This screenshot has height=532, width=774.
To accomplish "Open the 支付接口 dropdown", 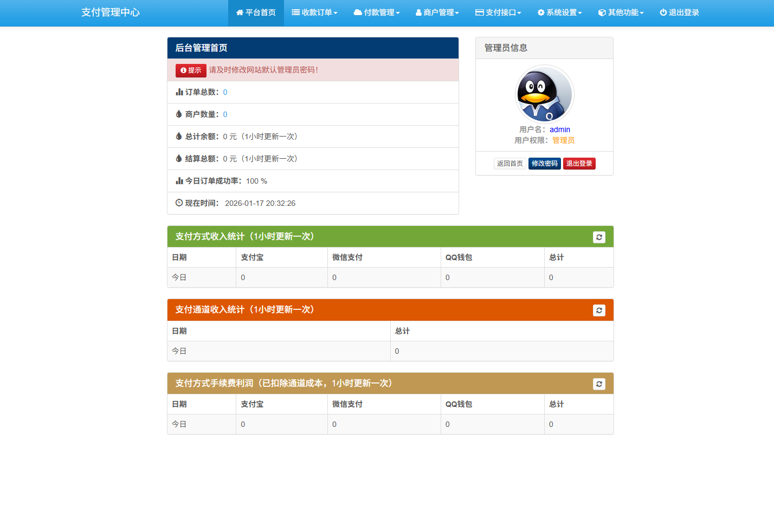I will pyautogui.click(x=498, y=12).
